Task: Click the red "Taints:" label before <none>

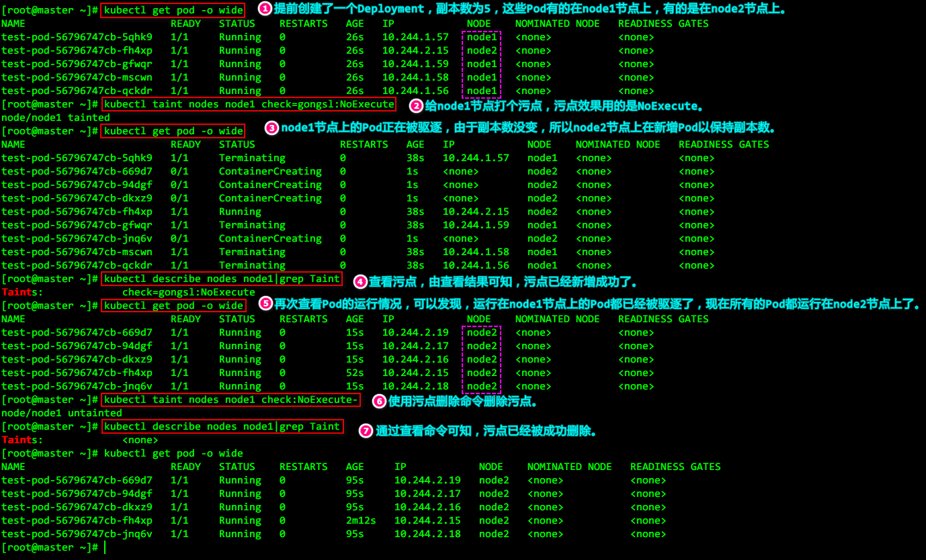Action: pyautogui.click(x=22, y=440)
